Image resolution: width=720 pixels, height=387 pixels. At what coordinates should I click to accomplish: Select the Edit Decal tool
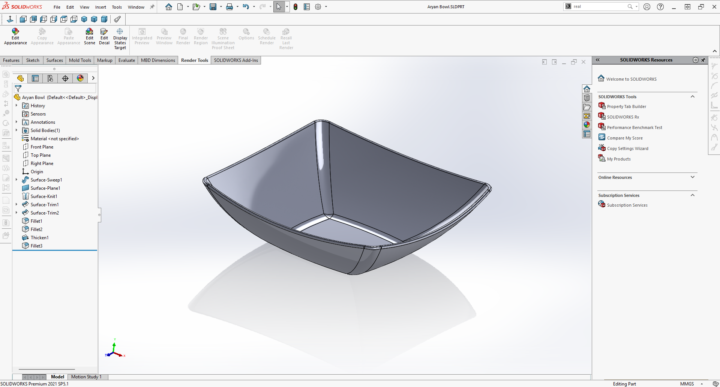click(x=104, y=36)
